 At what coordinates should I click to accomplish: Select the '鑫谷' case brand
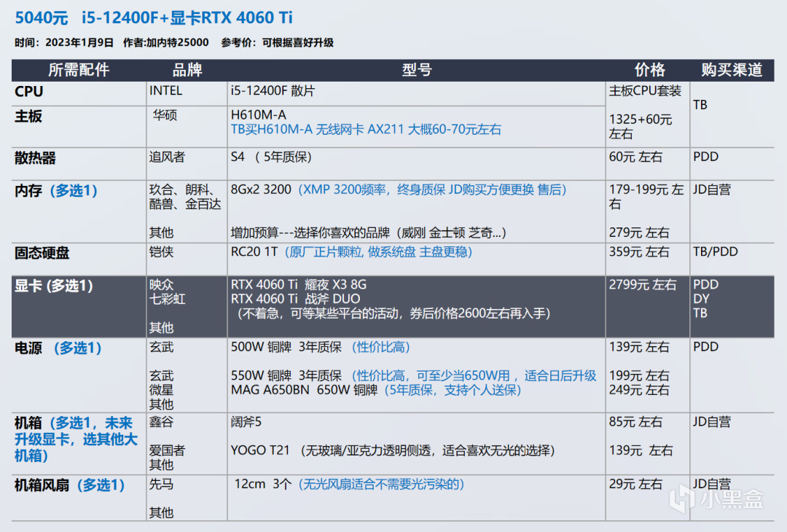point(161,422)
